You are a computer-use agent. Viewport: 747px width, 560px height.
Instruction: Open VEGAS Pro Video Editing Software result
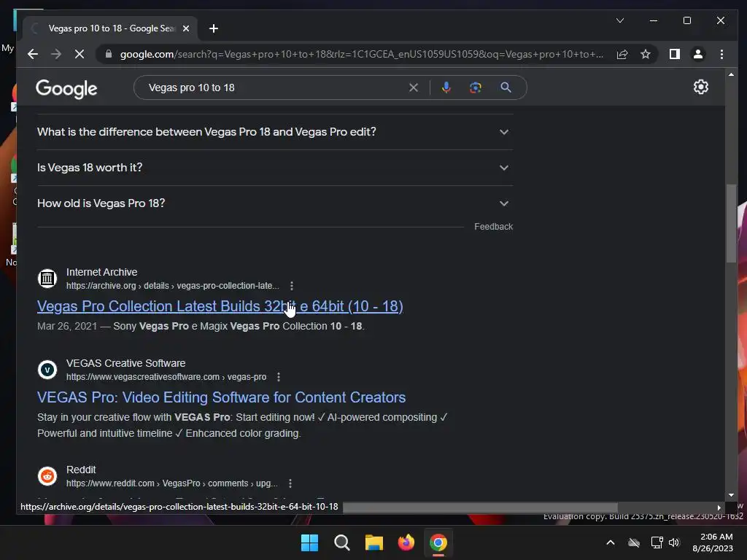pos(222,397)
